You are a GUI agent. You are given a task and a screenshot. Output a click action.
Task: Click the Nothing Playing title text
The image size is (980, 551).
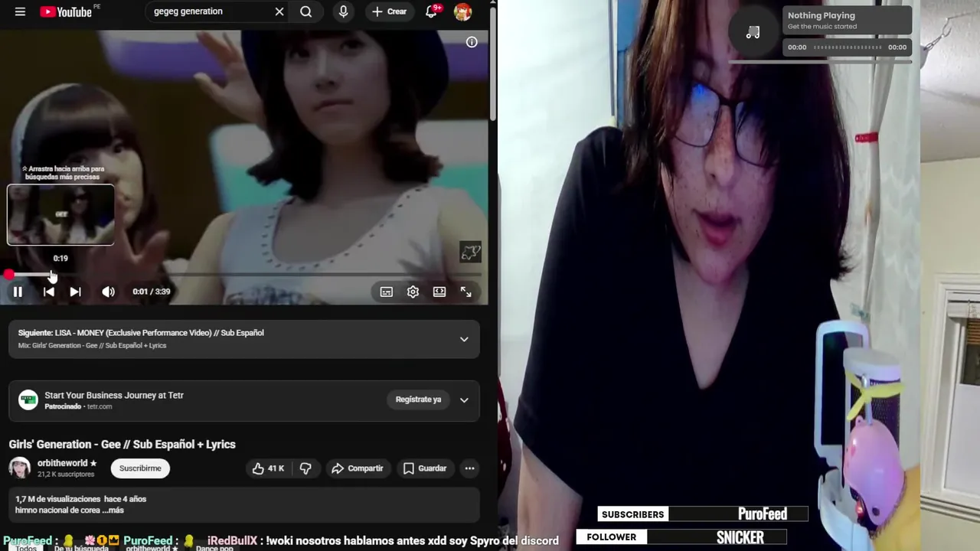click(822, 15)
